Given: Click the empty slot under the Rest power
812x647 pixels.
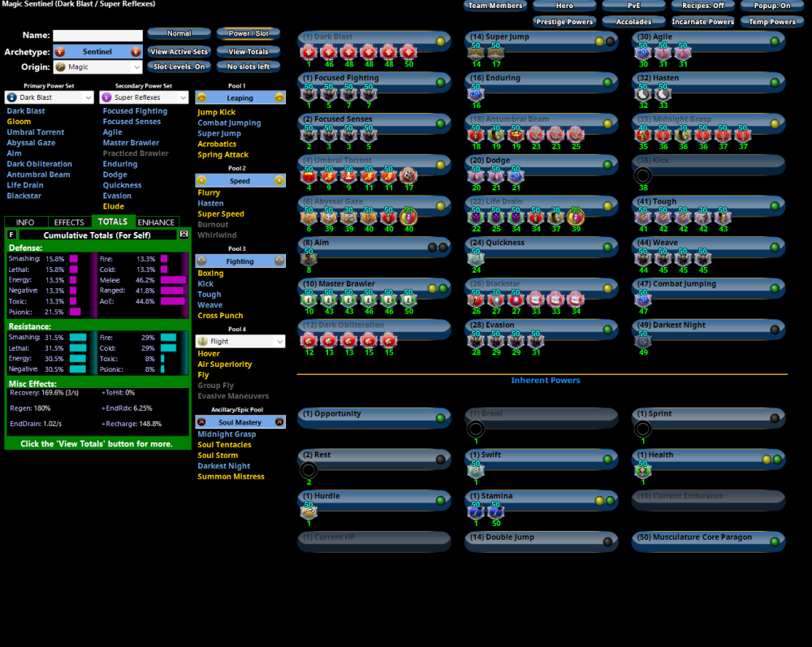Looking at the screenshot, I should point(309,470).
